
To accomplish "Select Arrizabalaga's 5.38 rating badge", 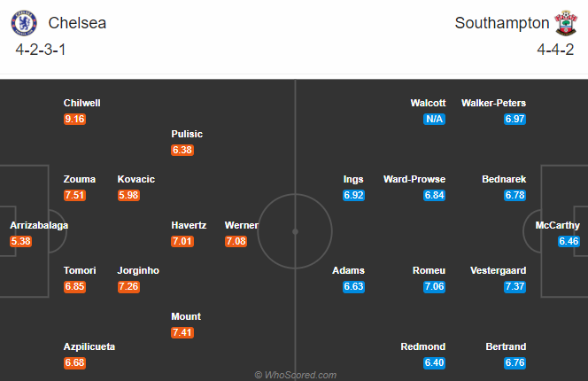I will 20,241.
